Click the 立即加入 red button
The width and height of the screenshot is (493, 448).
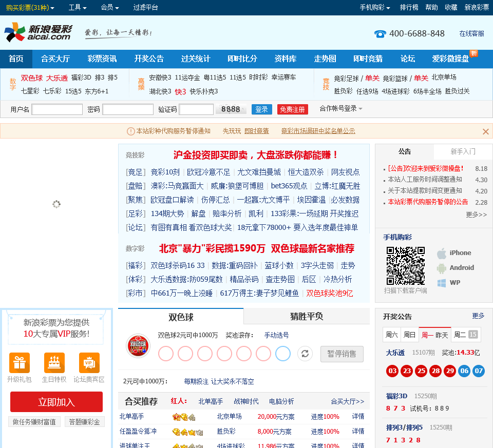click(56, 402)
